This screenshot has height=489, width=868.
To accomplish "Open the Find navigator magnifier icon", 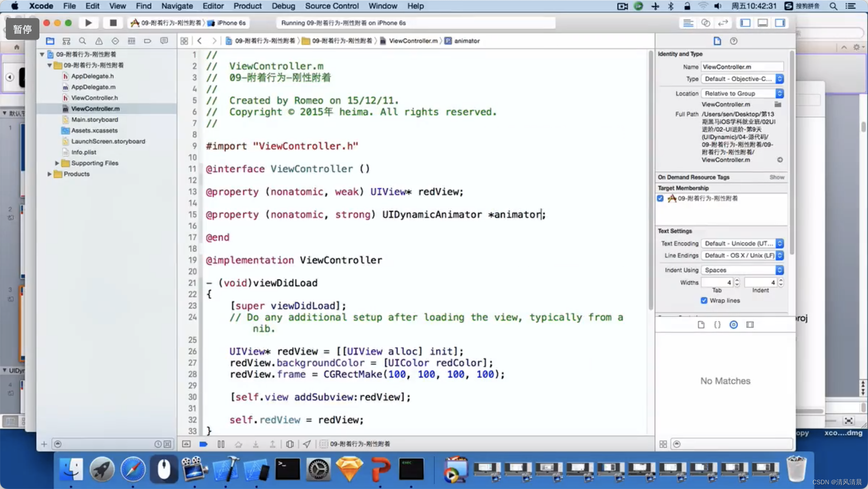I will (x=82, y=41).
